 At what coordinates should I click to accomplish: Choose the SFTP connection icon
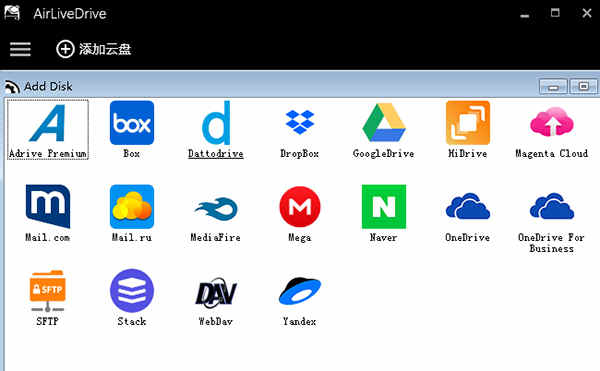tap(48, 291)
